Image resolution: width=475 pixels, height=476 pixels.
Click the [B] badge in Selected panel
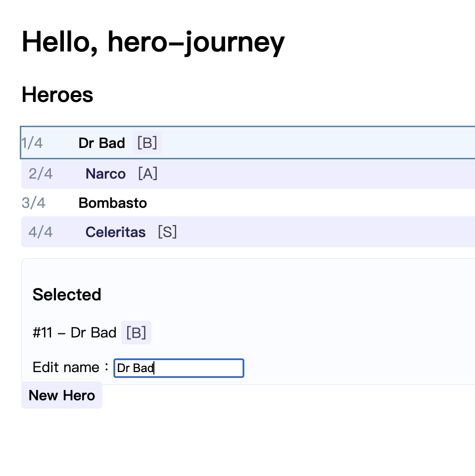point(136,333)
